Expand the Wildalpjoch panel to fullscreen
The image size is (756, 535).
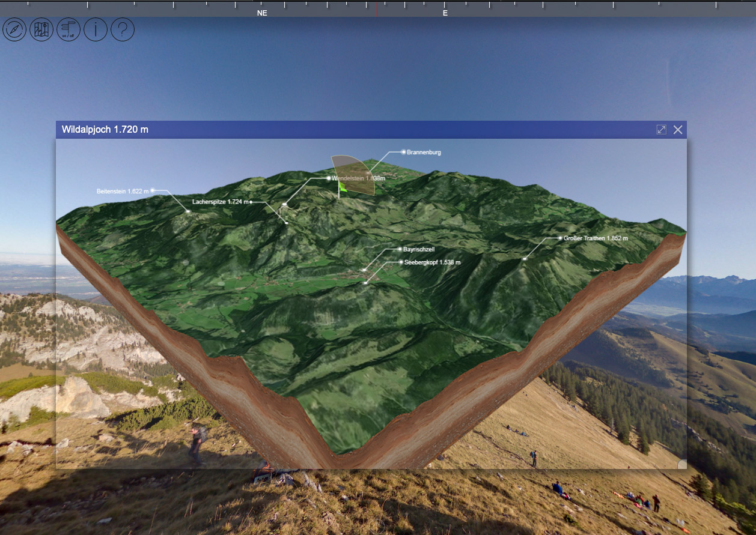pos(661,130)
